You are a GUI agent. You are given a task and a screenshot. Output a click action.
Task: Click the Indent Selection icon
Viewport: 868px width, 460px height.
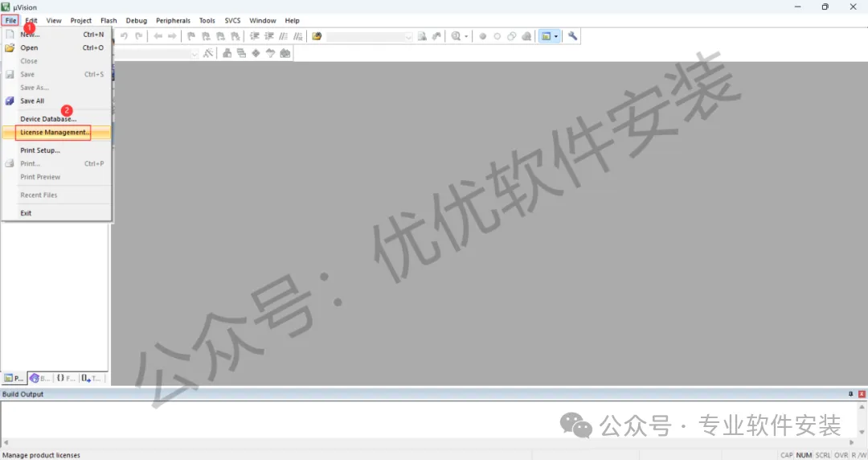[x=255, y=36]
